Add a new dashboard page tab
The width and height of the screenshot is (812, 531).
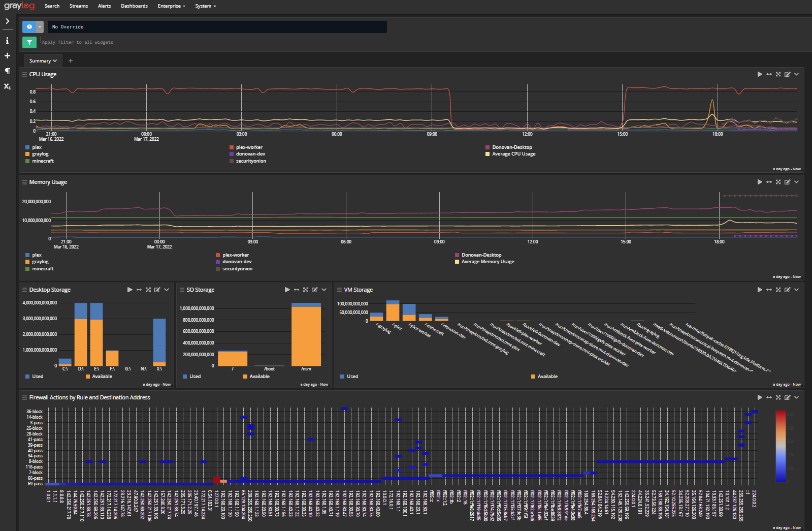point(71,61)
